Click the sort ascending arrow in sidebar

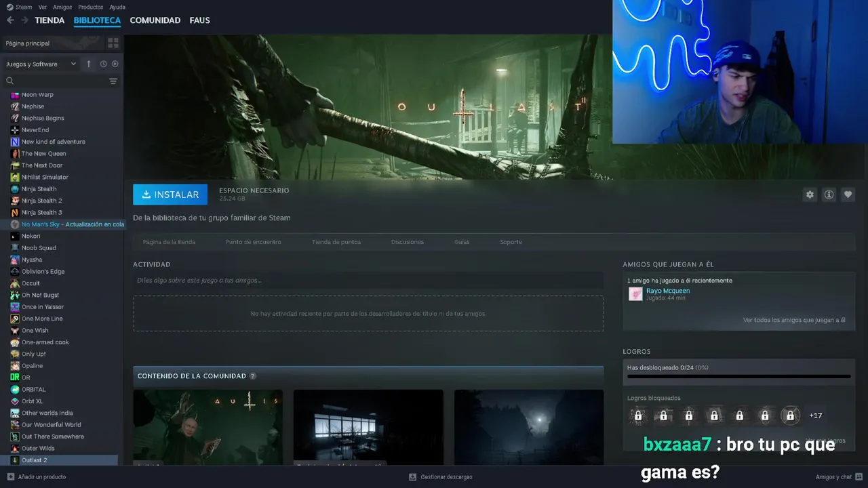tap(88, 64)
